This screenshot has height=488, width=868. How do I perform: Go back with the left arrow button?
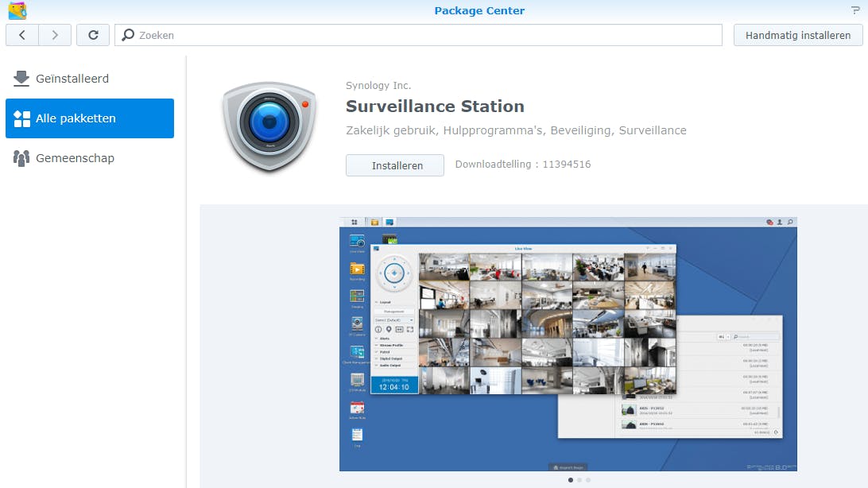22,35
